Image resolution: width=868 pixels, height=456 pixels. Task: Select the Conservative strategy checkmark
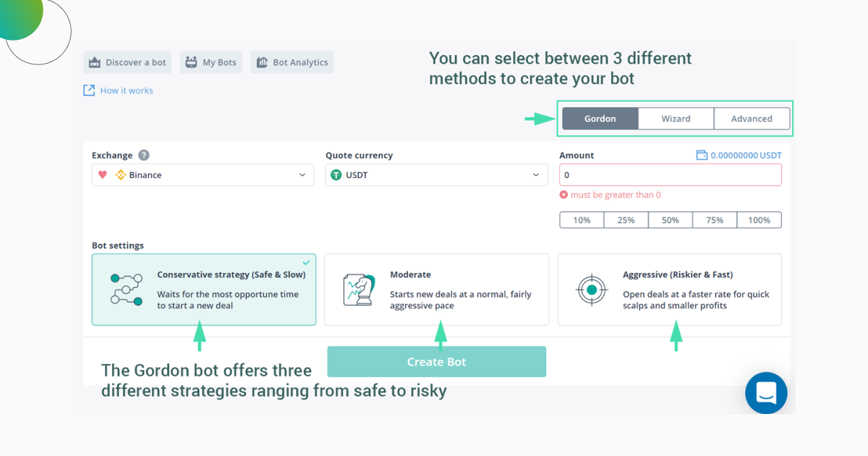point(306,263)
